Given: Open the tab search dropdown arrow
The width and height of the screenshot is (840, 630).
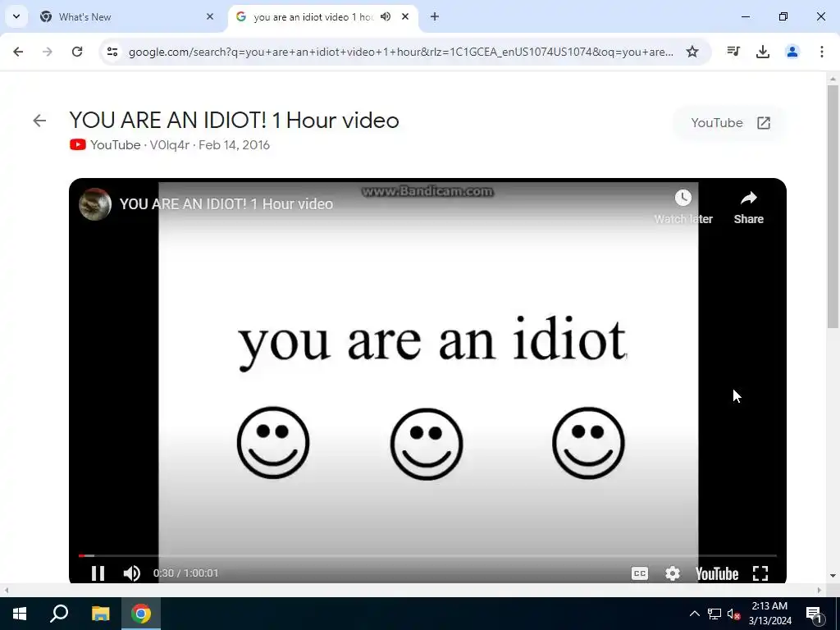Looking at the screenshot, I should point(16,16).
